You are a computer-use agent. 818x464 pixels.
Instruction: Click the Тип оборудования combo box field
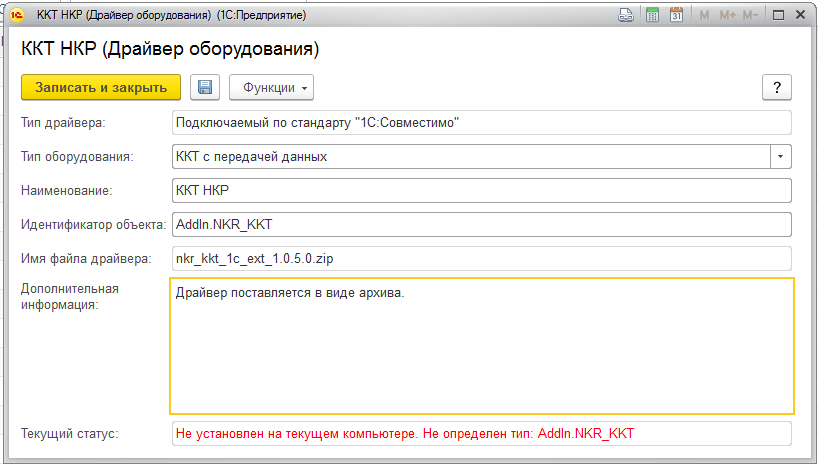coord(470,157)
